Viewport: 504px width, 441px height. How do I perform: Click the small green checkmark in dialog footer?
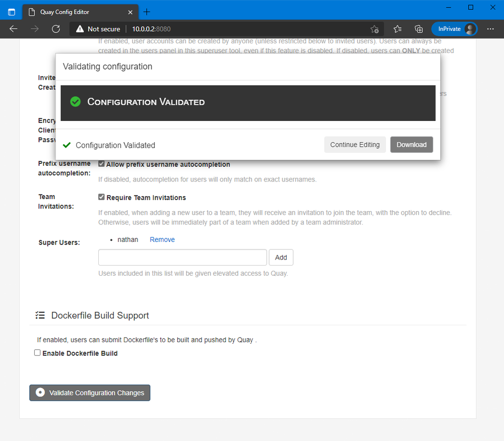pyautogui.click(x=67, y=145)
